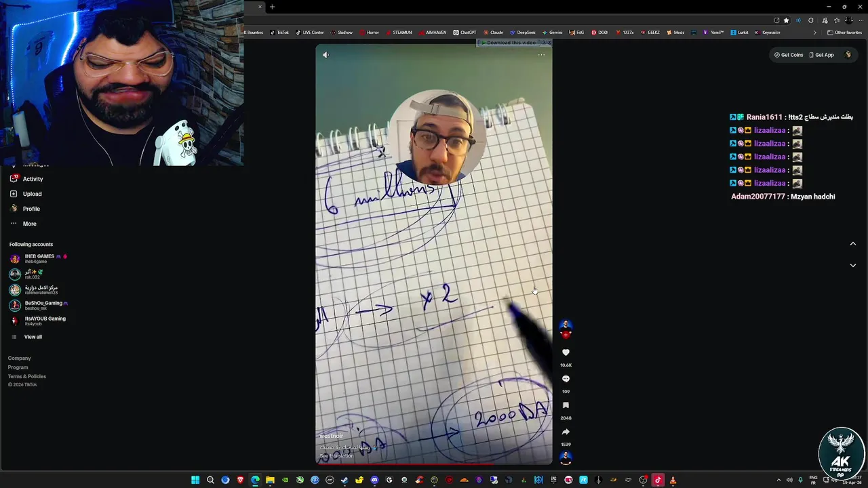Image resolution: width=868 pixels, height=488 pixels.
Task: Open Upload in the TikTok sidebar
Action: [x=27, y=194]
